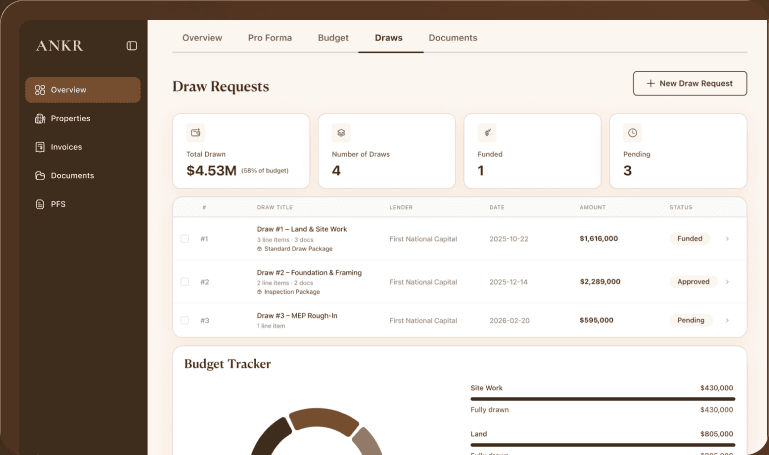Viewport: 769px width, 455px height.
Task: Switch to the Pro Forma tab
Action: coord(270,38)
